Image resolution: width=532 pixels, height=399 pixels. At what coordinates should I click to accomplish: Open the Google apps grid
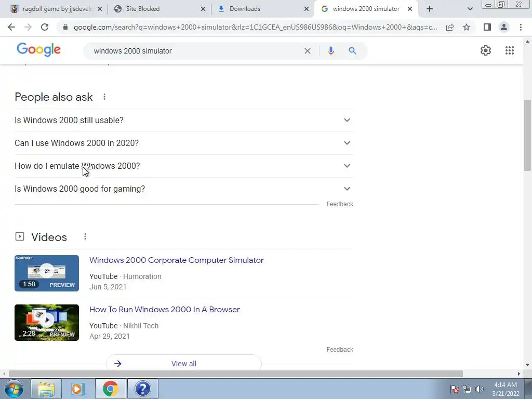(x=510, y=50)
